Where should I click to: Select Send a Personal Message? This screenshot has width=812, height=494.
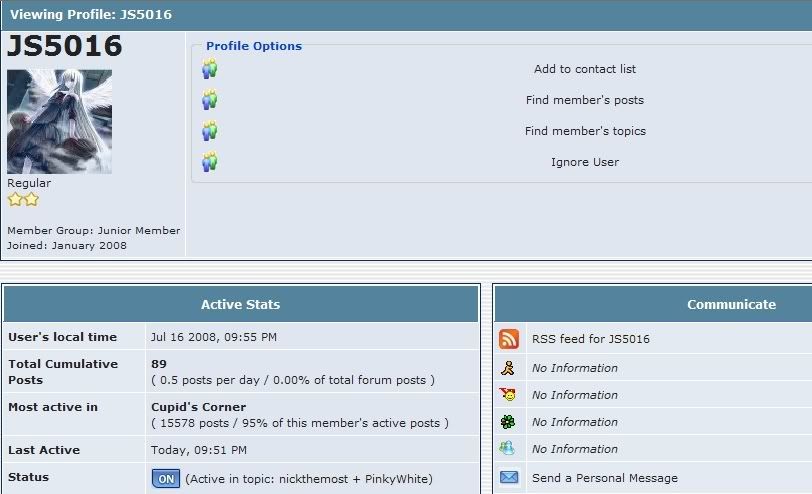(x=604, y=478)
